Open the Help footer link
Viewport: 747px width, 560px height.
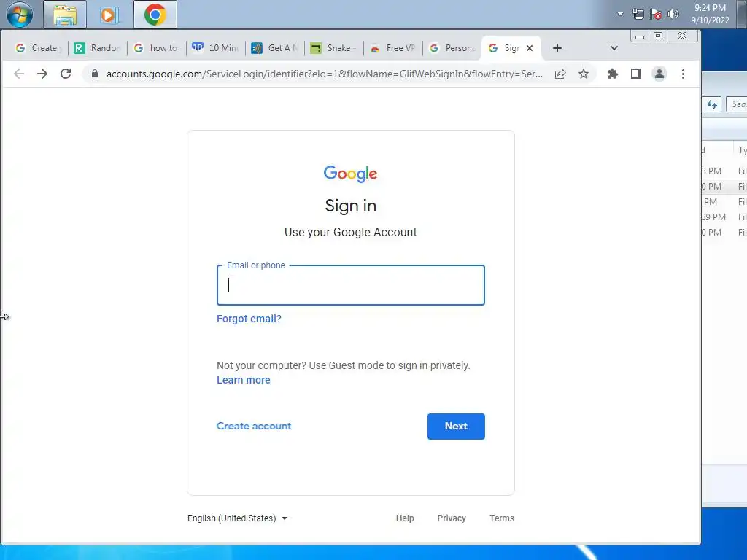(x=405, y=518)
